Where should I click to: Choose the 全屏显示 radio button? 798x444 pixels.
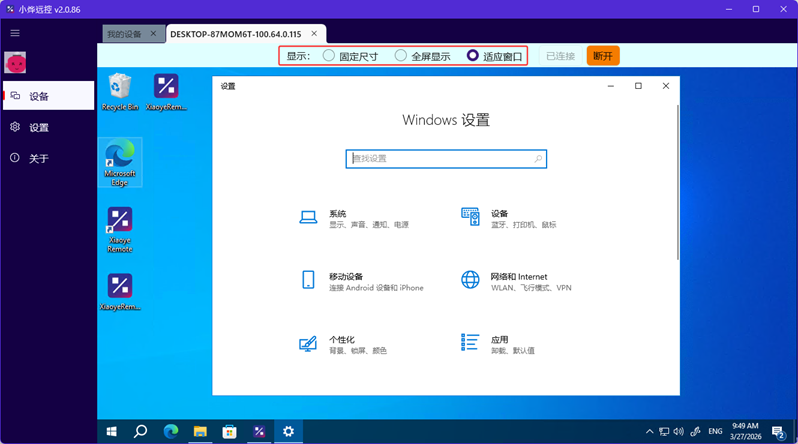[x=401, y=56]
